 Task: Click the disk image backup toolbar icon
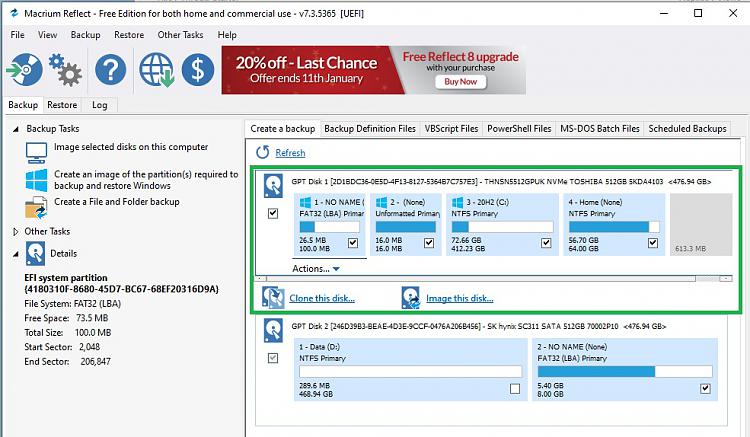point(24,70)
